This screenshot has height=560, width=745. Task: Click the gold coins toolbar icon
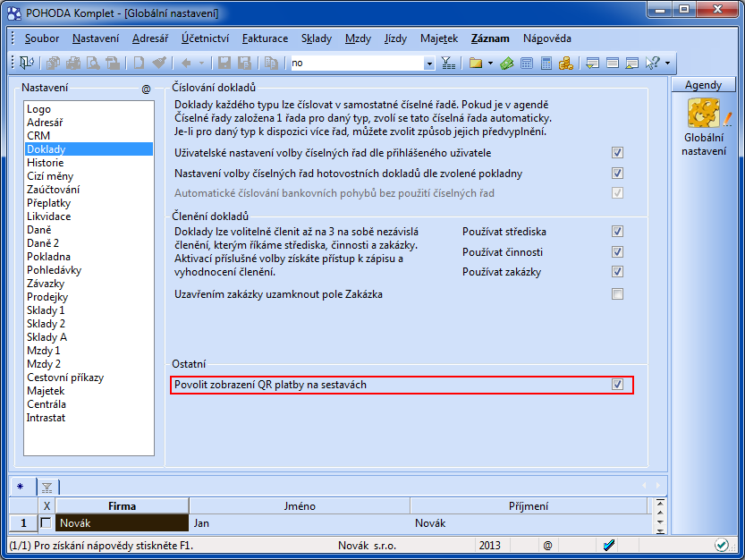coord(565,63)
